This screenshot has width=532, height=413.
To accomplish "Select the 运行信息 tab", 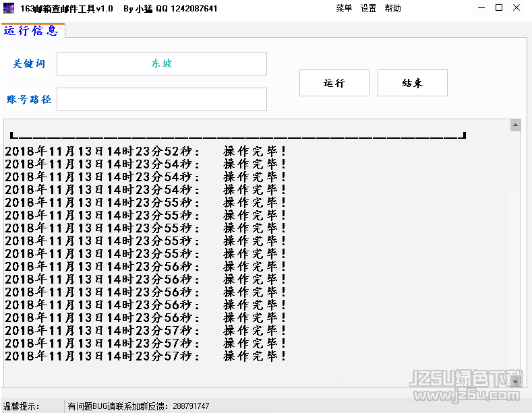I will (x=32, y=30).
